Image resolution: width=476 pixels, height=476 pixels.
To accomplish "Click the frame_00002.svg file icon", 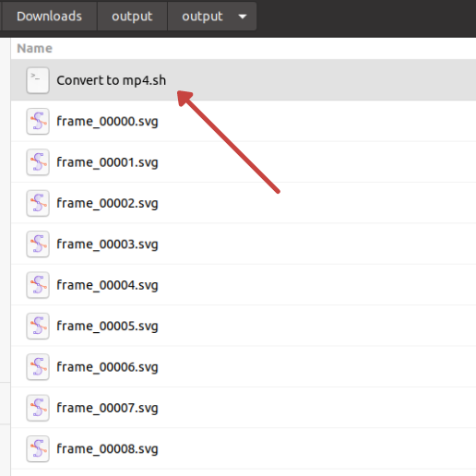I will (x=38, y=203).
